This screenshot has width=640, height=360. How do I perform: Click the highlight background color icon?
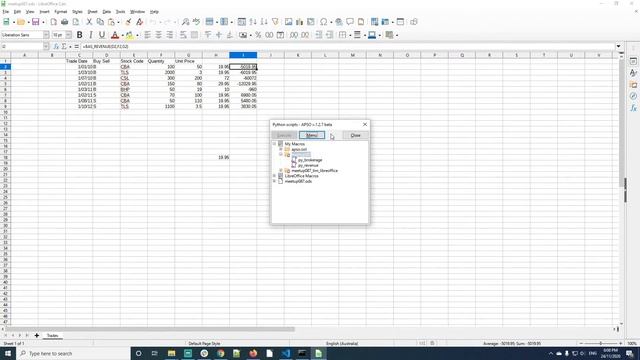(x=129, y=36)
